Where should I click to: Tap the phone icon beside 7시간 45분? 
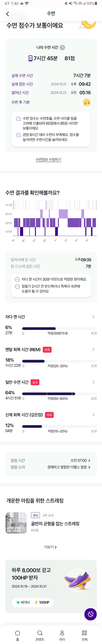coord(30,58)
